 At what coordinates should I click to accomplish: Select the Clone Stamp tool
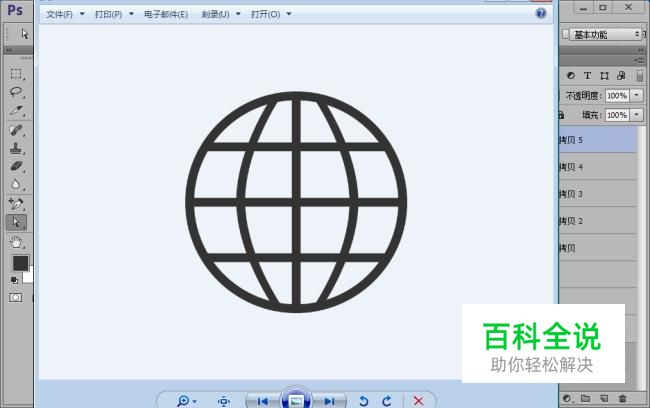[17, 148]
